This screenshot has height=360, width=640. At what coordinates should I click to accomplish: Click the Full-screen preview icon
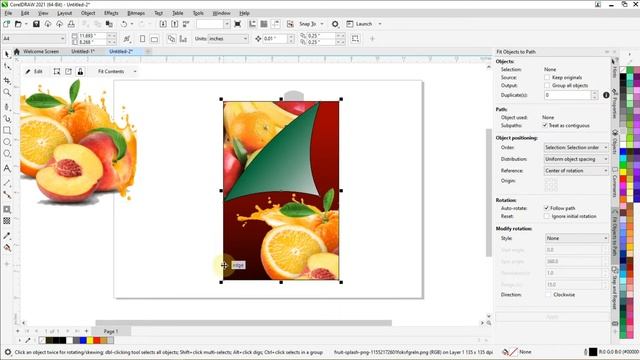tap(238, 24)
